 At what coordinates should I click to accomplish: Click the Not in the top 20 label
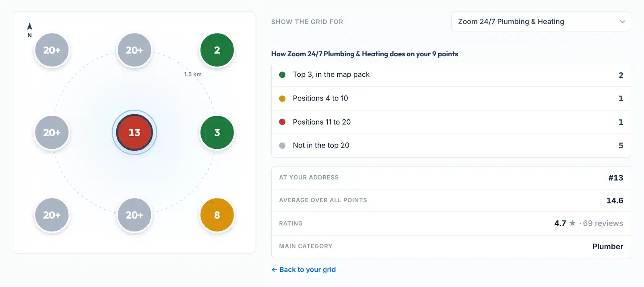321,145
